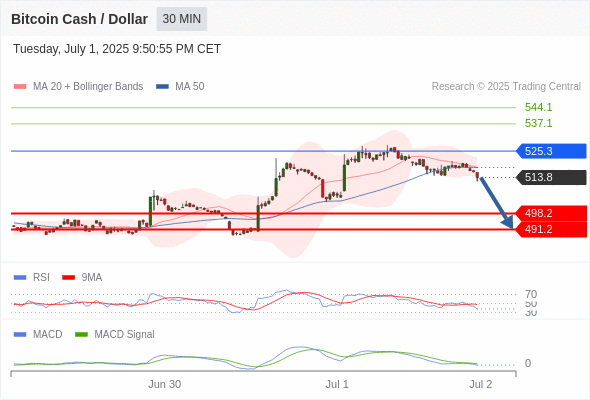Click the 537.1 green resistance label
Viewport: 590px width, 400px height.
538,123
